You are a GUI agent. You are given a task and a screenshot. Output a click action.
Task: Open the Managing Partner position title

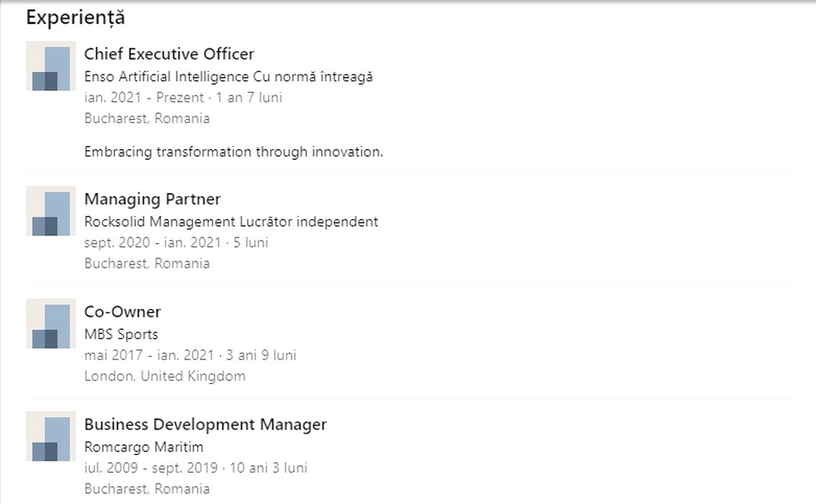153,199
